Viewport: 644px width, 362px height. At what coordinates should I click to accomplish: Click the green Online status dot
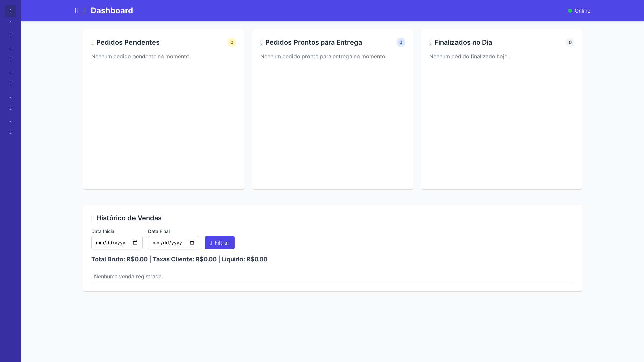click(x=570, y=11)
